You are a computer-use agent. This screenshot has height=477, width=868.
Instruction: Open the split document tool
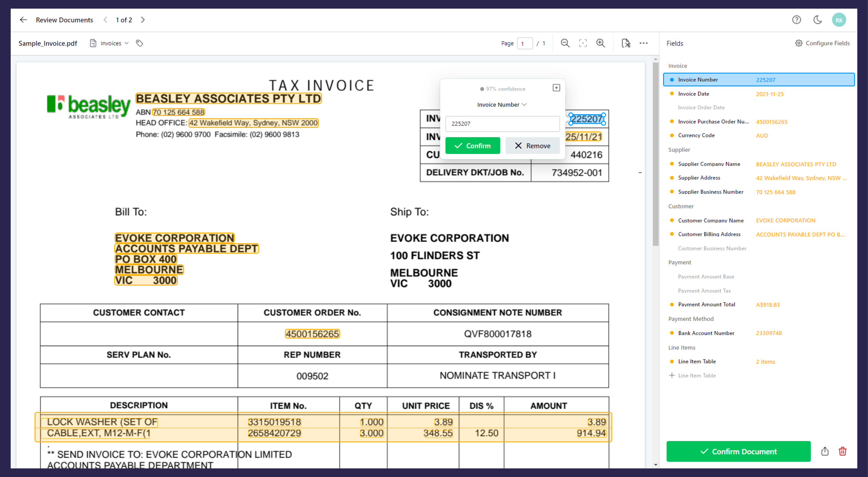tap(626, 43)
